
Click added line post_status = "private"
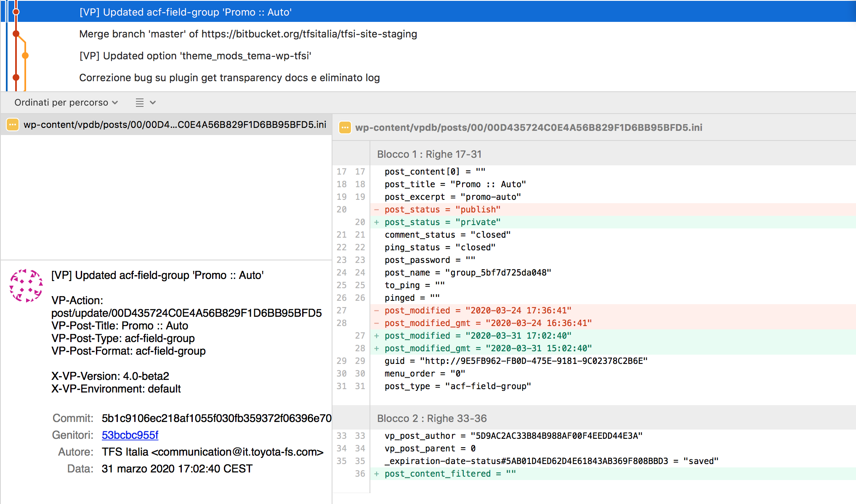coord(442,222)
